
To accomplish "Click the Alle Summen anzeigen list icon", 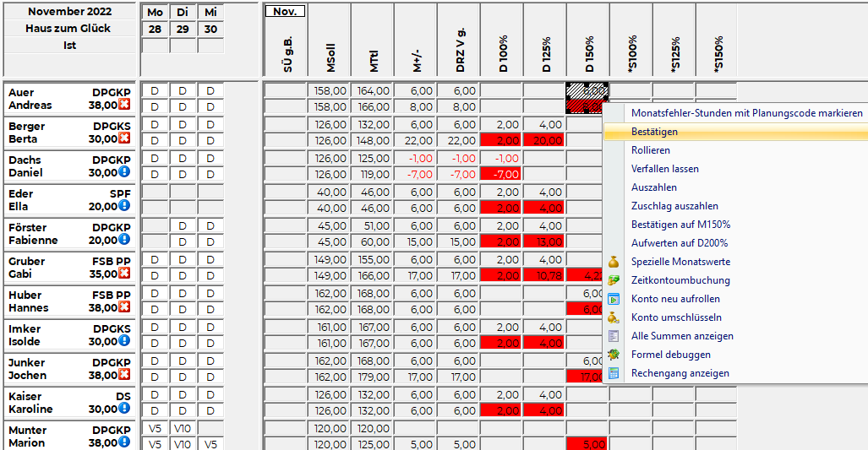I will pos(614,336).
